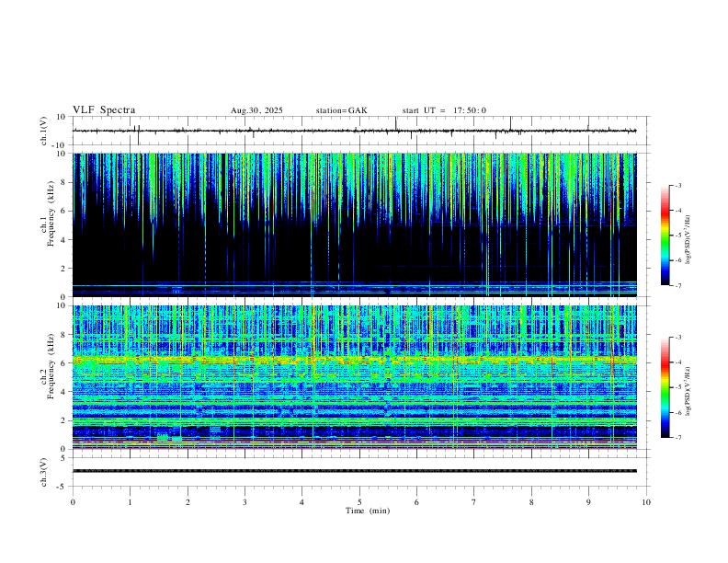Screen dimensions: 728x563
Task: Select the "start UT = 17:50:0" text
Action: point(444,110)
